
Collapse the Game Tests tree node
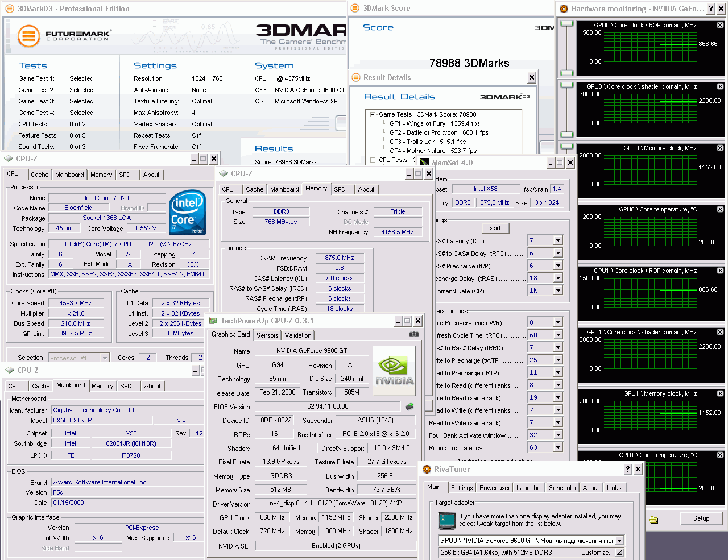point(373,114)
